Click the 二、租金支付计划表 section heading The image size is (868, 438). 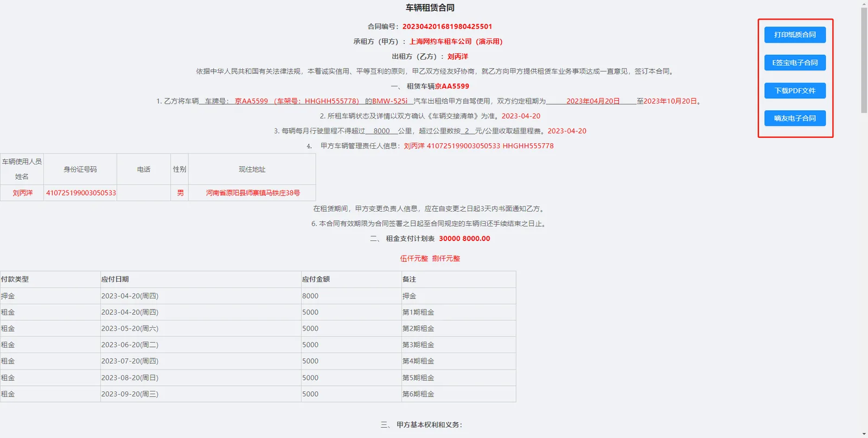point(403,239)
